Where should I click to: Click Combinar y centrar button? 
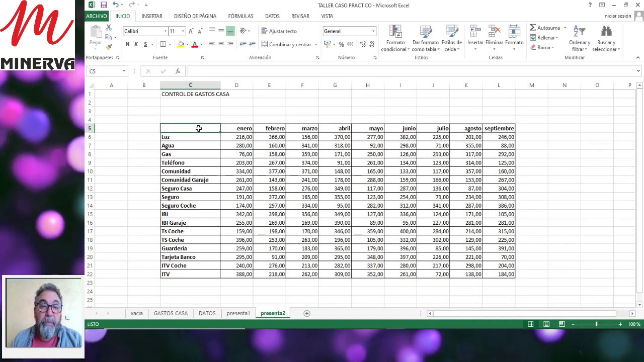(286, 44)
